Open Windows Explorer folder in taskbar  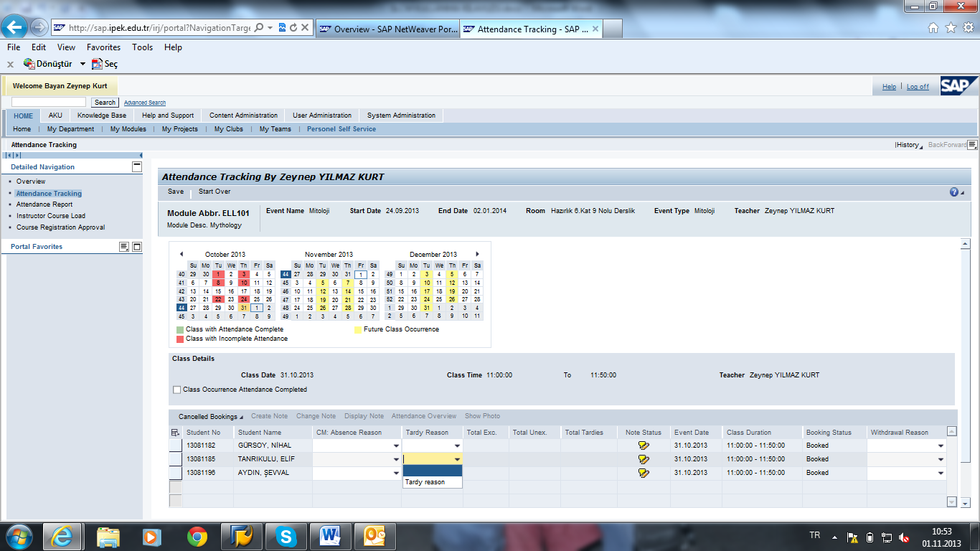click(x=108, y=536)
